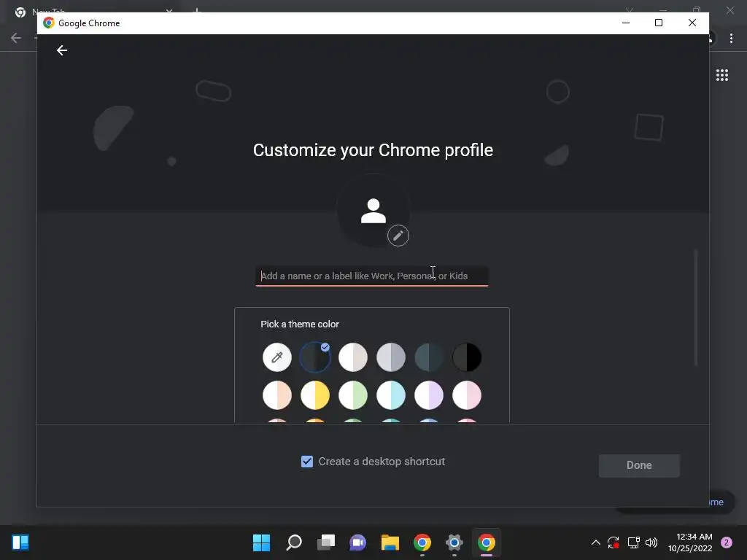Switch to the active Chrome taskbar icon
Screen dimensions: 747x560
487,542
